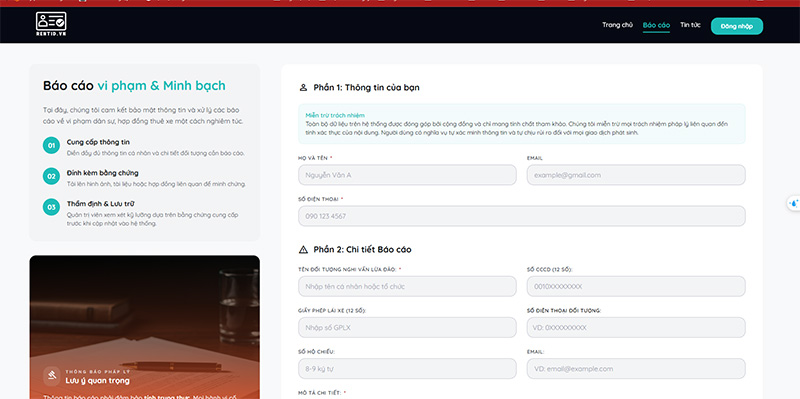The height and width of the screenshot is (399, 800).
Task: Click the Số CCCD input field
Action: 636,286
